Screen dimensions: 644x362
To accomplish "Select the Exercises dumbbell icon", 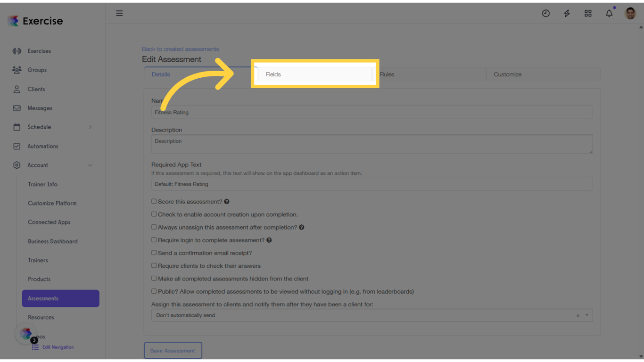I will 17,51.
